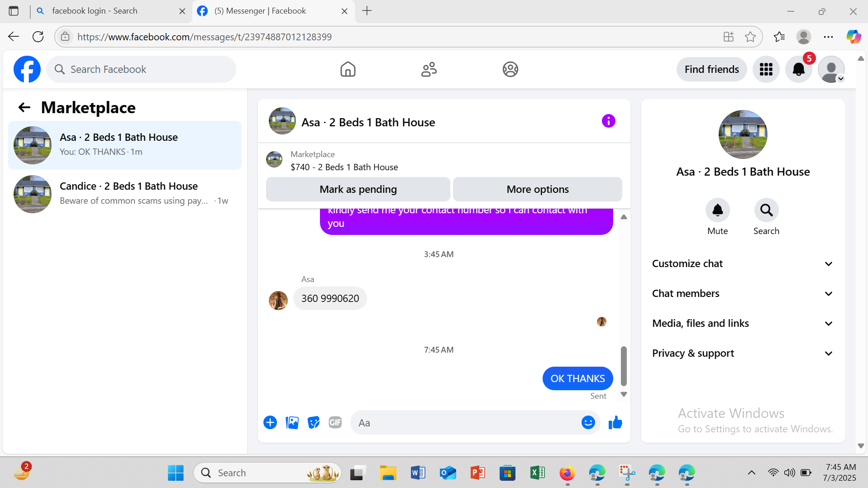
Task: Click the browser back arrow
Action: coord(14,37)
